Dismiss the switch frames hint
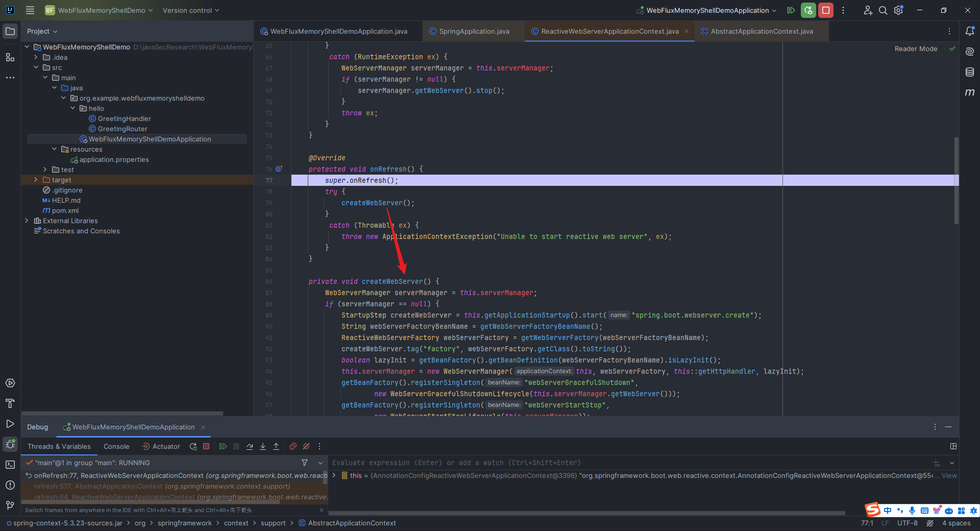 pyautogui.click(x=321, y=510)
